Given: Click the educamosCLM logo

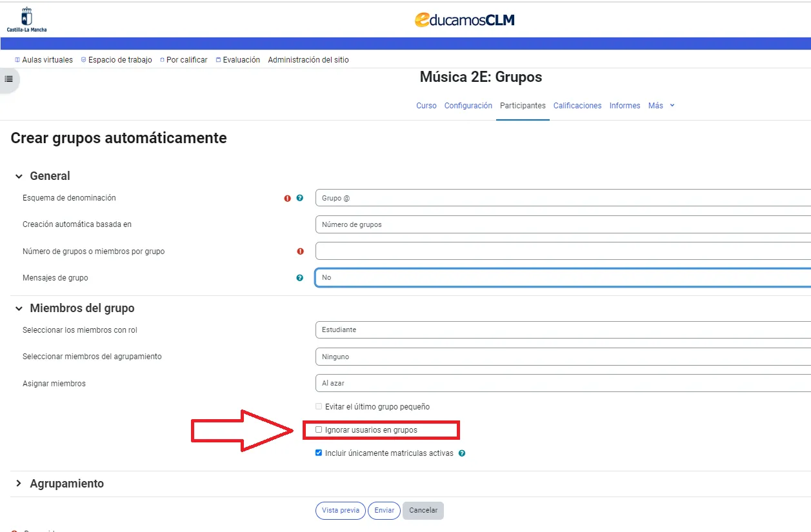Looking at the screenshot, I should coord(465,20).
